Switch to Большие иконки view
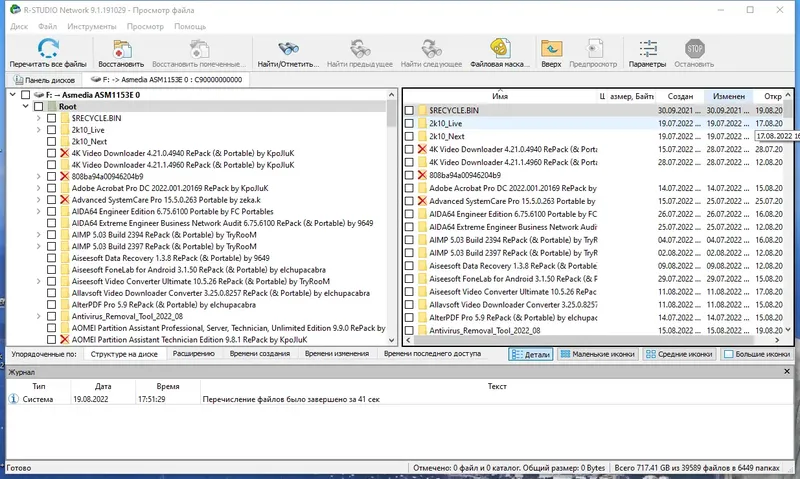Viewport: 800px width, 479px height. pyautogui.click(x=757, y=354)
